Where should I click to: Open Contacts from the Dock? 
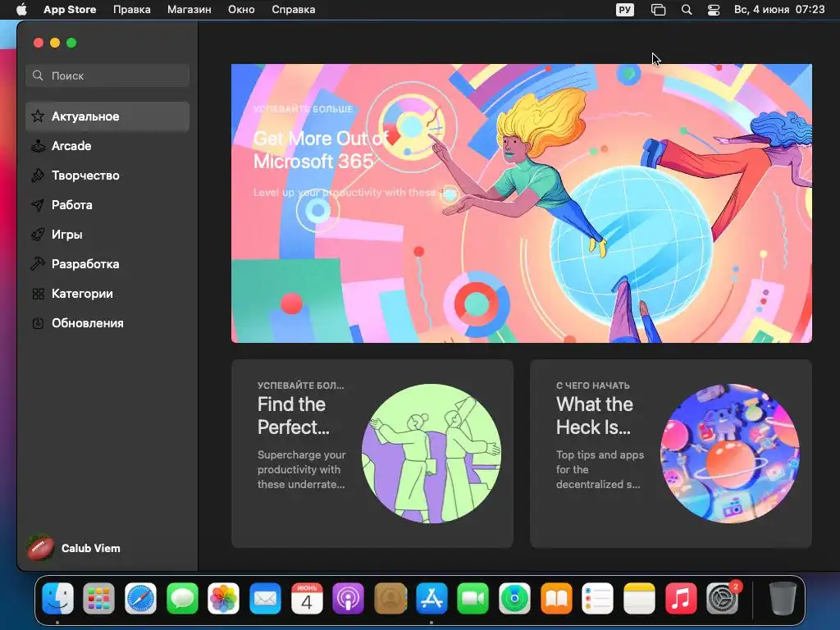coord(390,598)
